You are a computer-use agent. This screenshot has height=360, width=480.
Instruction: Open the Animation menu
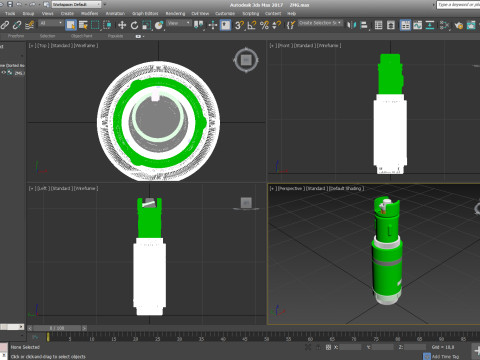click(x=115, y=14)
